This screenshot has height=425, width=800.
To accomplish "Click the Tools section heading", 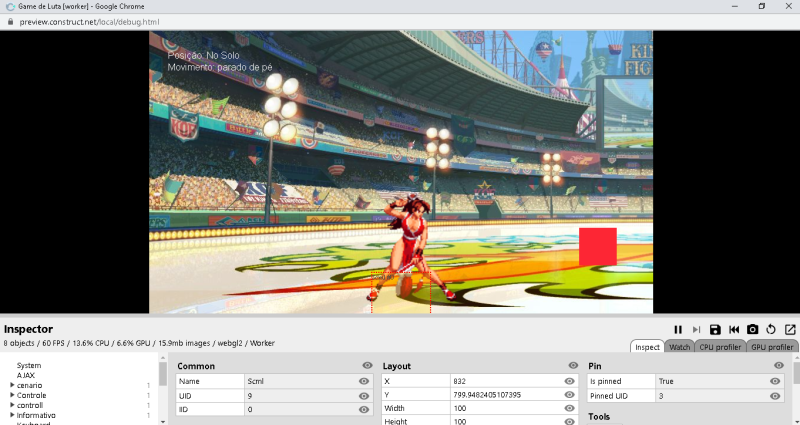I will tap(599, 417).
